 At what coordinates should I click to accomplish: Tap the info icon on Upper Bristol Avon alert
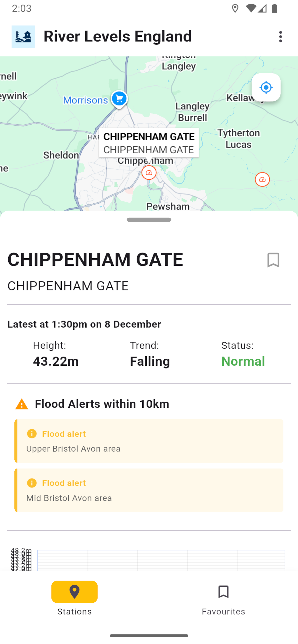(x=32, y=434)
